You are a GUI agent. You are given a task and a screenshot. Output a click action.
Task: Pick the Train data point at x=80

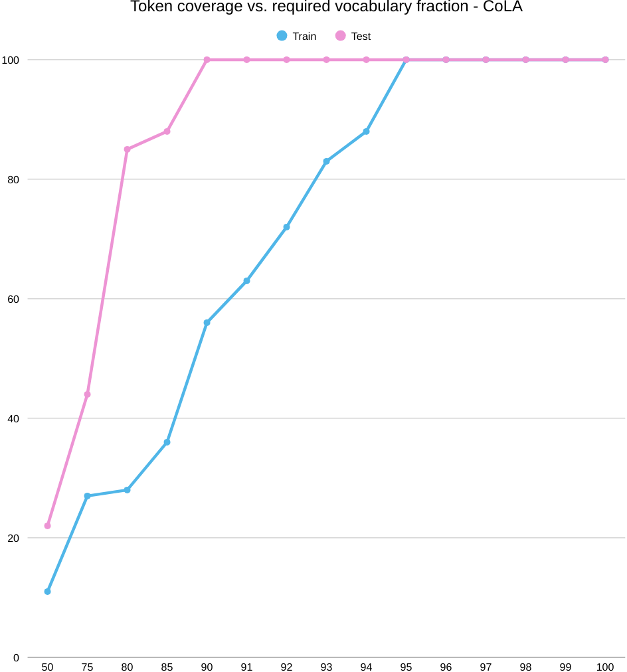coord(127,490)
